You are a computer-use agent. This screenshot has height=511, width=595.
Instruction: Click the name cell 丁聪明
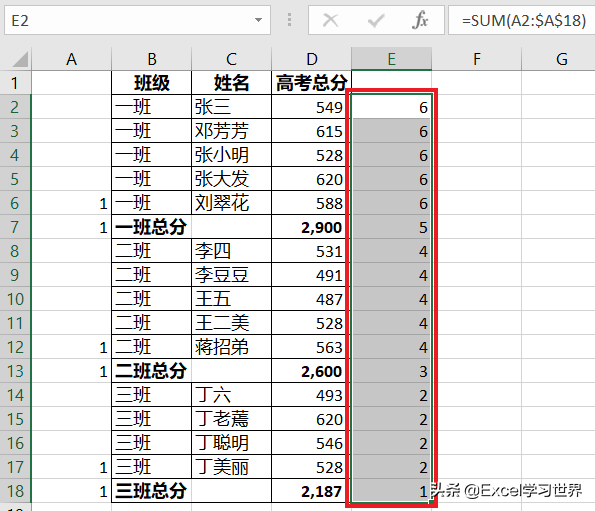[x=231, y=443]
